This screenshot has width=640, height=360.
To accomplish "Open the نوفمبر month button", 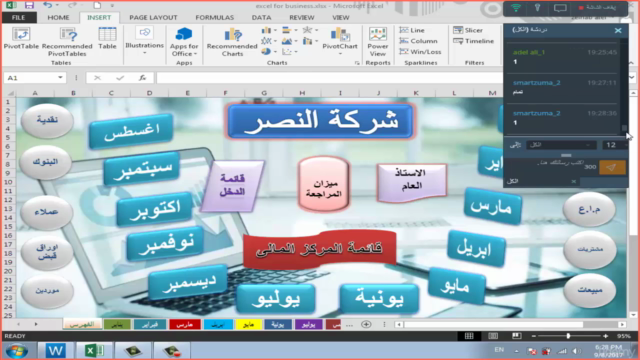I will point(165,244).
